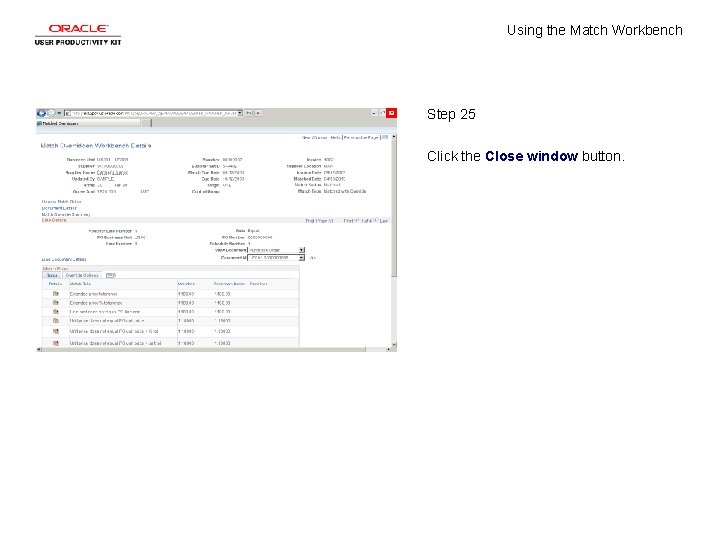Image resolution: width=720 pixels, height=540 pixels.
Task: Click the vertical scrollbar down arrow
Action: click(x=394, y=344)
